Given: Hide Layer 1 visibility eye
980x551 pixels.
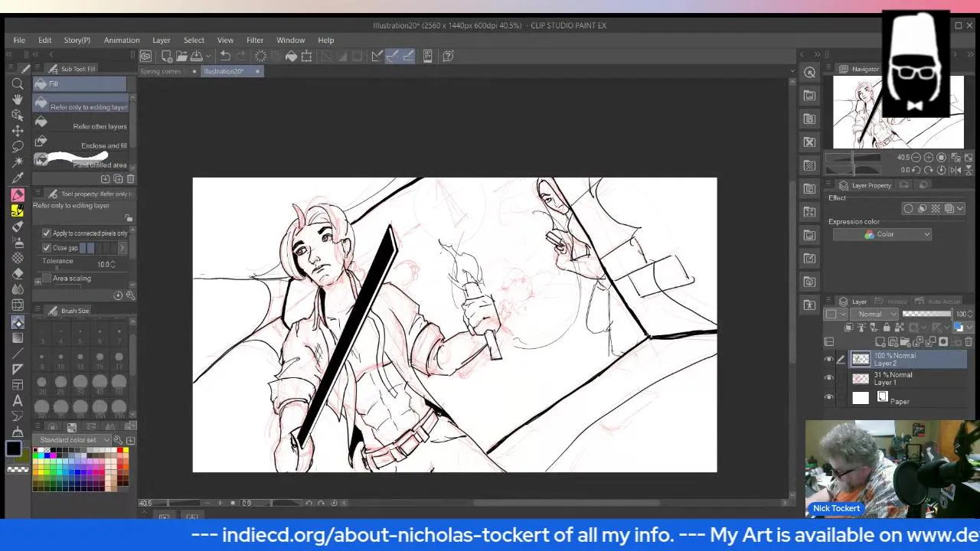Looking at the screenshot, I should [x=828, y=378].
